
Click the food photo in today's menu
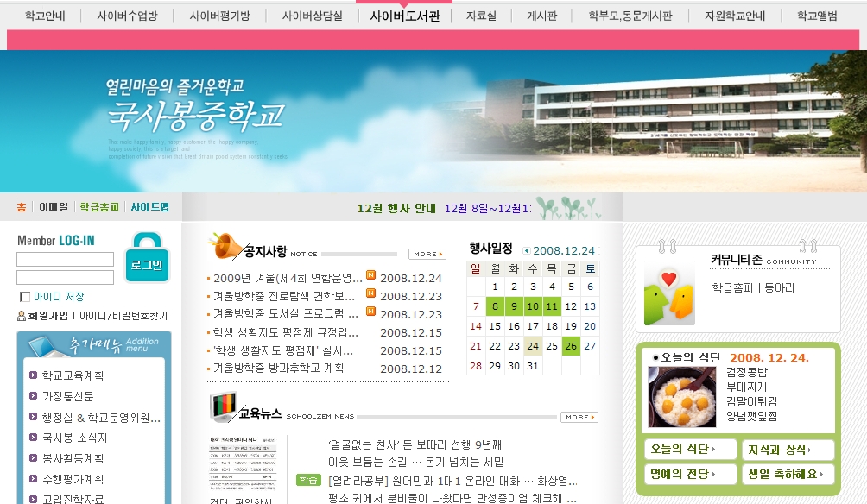click(x=681, y=398)
